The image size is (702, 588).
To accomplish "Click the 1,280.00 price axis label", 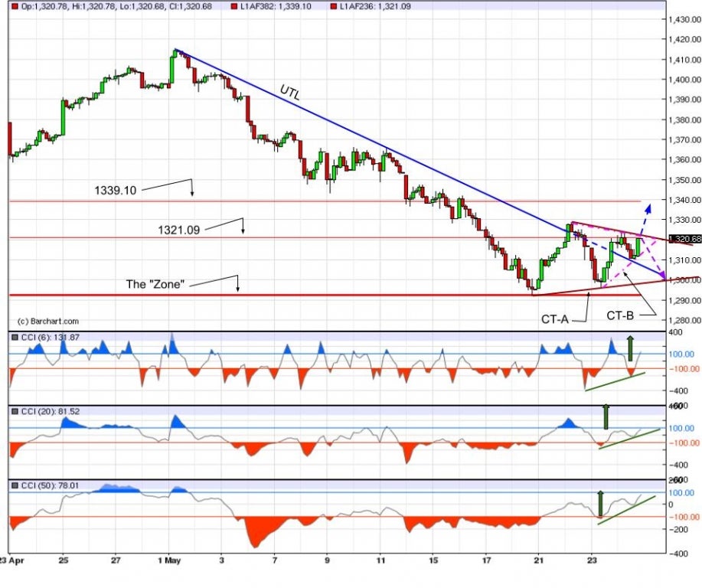I will pos(684,320).
